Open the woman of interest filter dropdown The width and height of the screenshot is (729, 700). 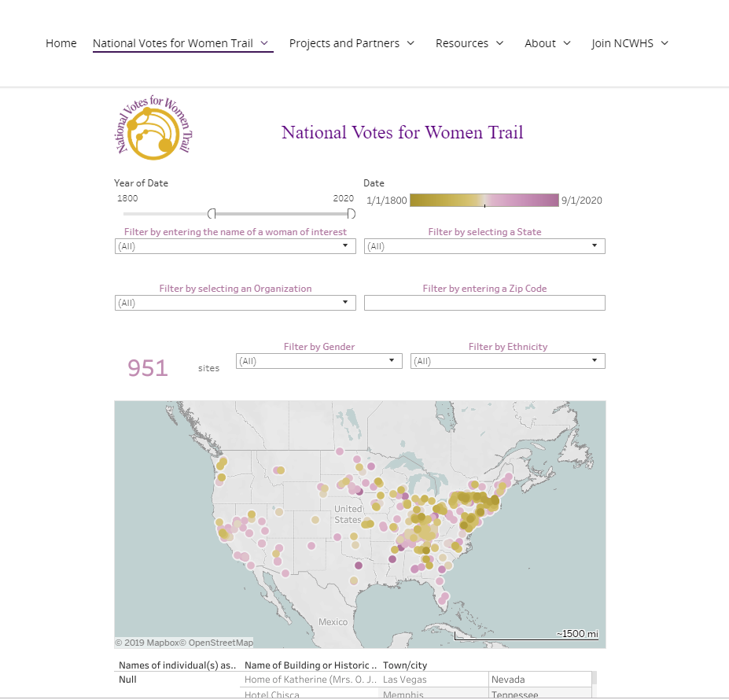pos(235,246)
